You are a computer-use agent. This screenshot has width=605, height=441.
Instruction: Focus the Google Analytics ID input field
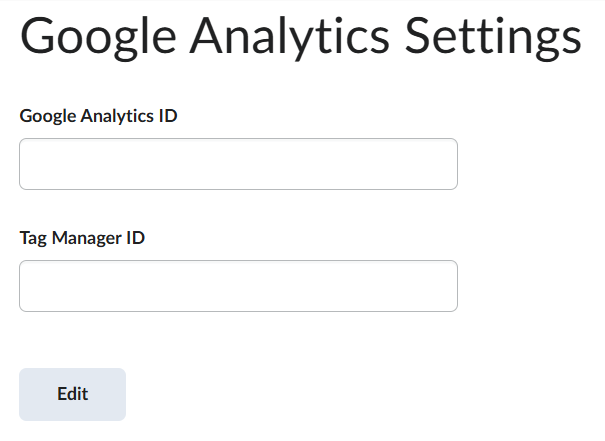click(238, 164)
